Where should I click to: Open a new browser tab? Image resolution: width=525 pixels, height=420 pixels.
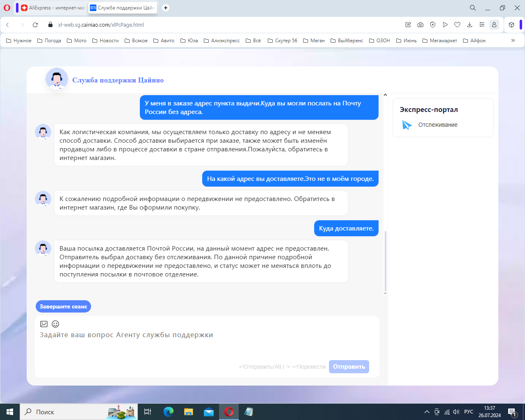coord(166,8)
